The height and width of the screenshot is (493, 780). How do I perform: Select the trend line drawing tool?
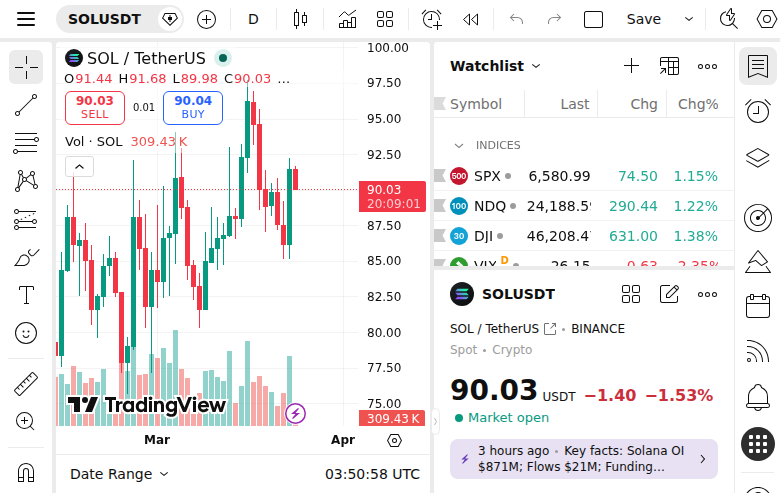pyautogui.click(x=26, y=105)
